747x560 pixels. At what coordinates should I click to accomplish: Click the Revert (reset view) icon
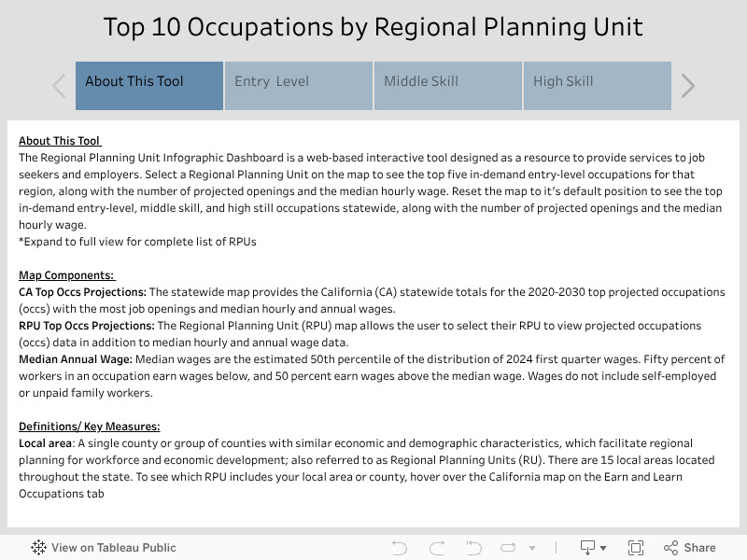pyautogui.click(x=473, y=548)
